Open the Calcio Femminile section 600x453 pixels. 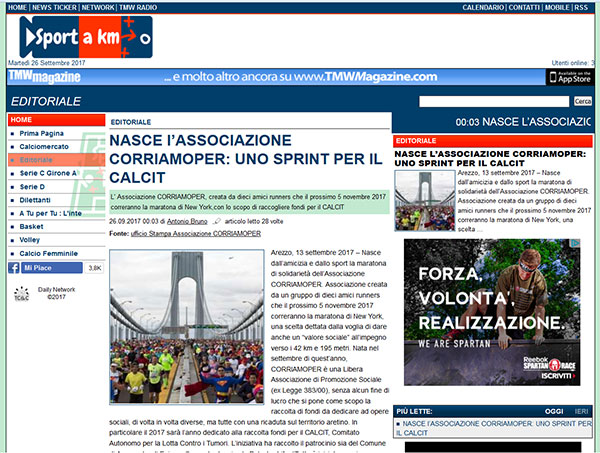coord(49,253)
